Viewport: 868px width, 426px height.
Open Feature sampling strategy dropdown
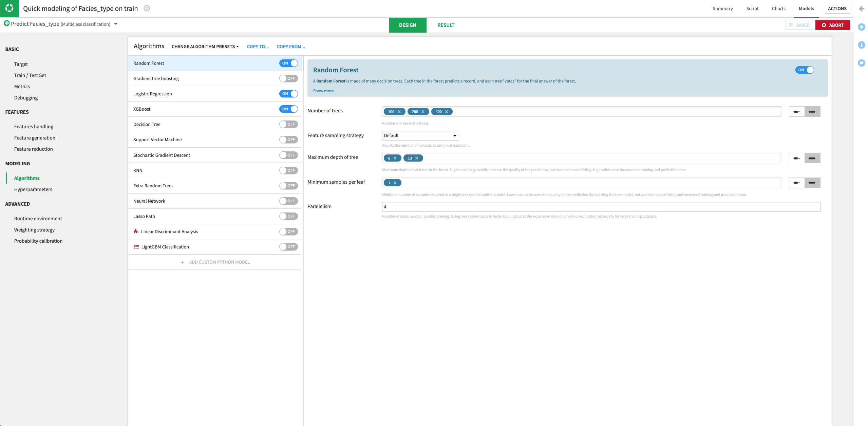pos(420,136)
